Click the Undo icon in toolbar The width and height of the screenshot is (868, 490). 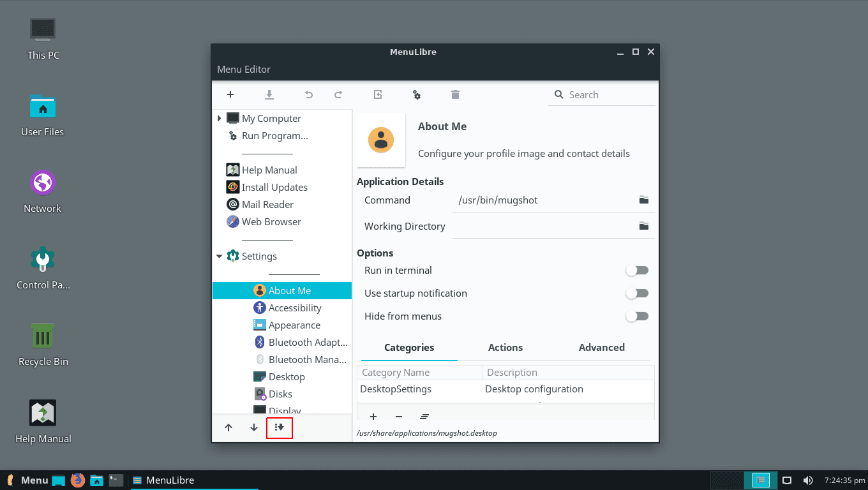tap(308, 94)
